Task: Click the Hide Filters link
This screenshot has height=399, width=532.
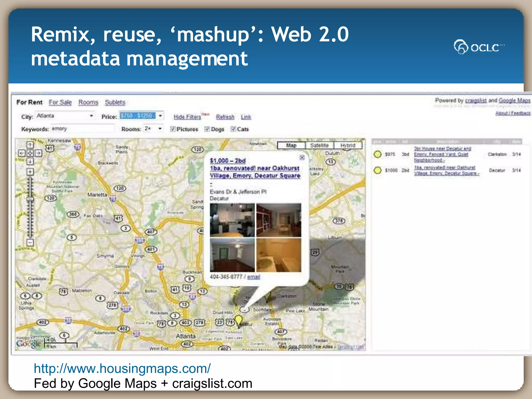Action: pos(187,117)
